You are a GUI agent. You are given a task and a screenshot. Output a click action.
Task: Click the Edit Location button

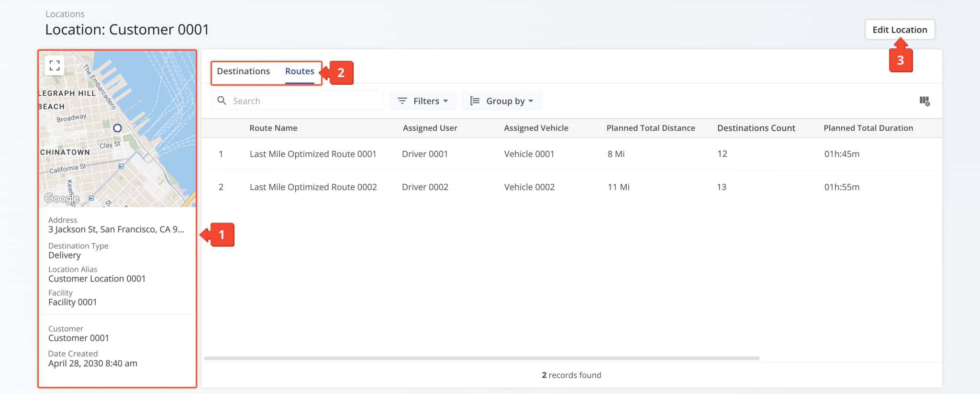pos(900,30)
